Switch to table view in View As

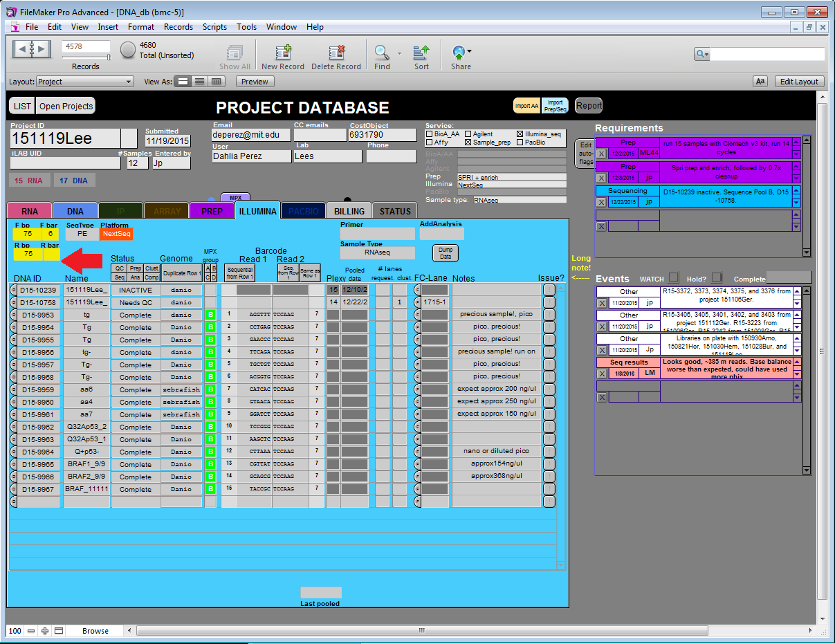coord(217,82)
